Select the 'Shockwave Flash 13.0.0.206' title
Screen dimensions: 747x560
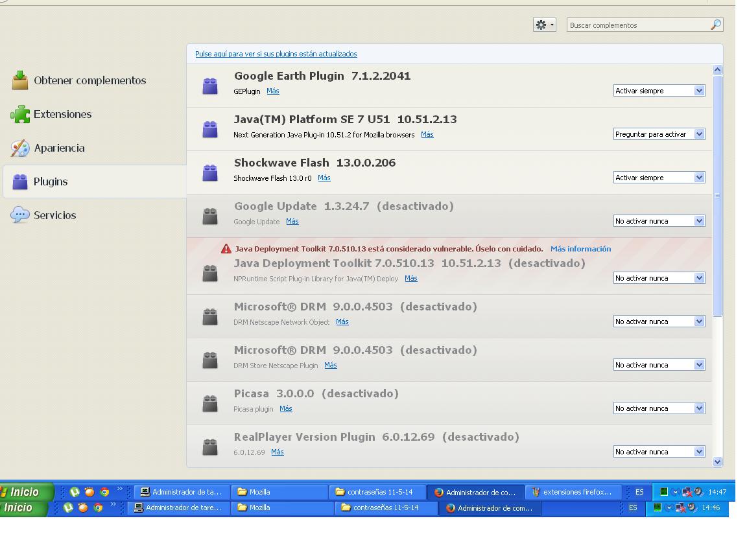(314, 163)
